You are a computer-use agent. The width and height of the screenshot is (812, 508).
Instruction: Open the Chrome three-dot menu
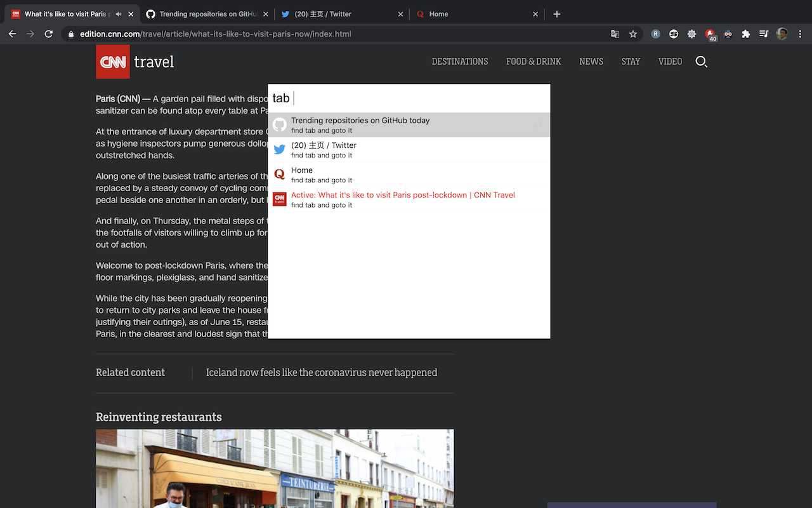point(799,34)
